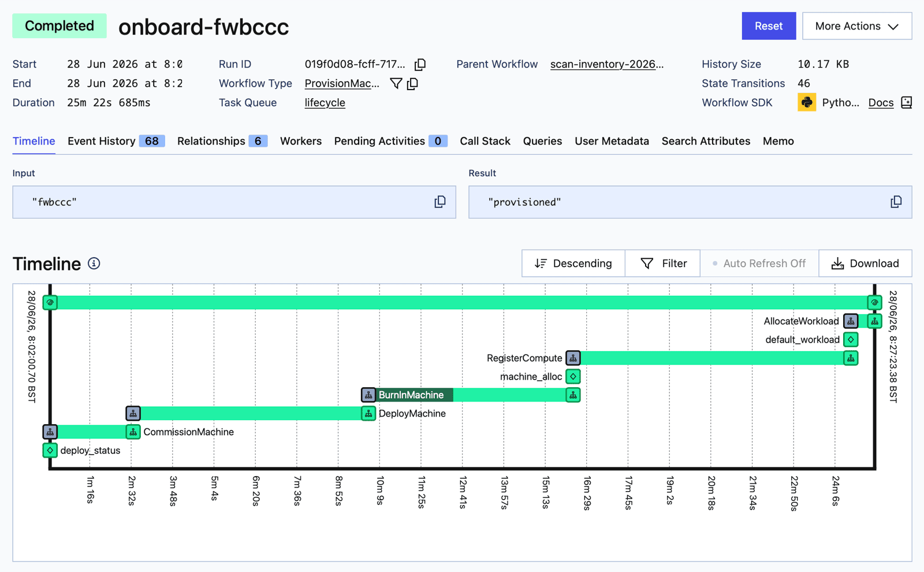Click the Reset button
This screenshot has width=924, height=572.
pyautogui.click(x=769, y=26)
